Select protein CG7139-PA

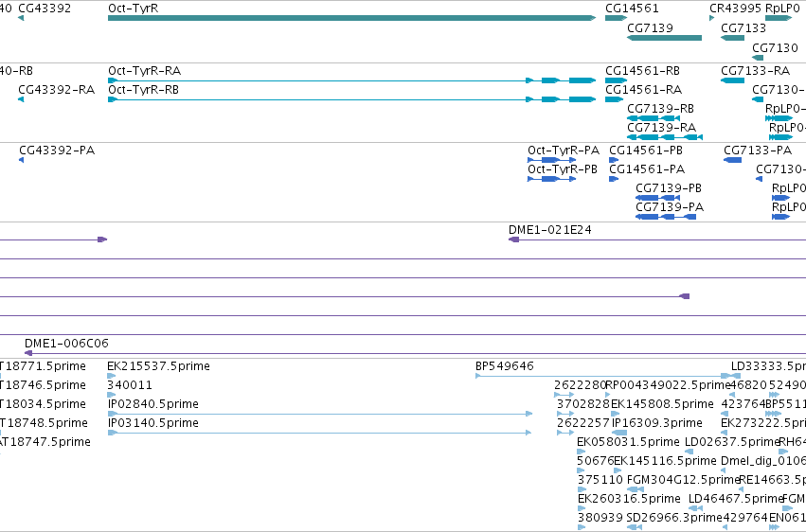[x=666, y=217]
